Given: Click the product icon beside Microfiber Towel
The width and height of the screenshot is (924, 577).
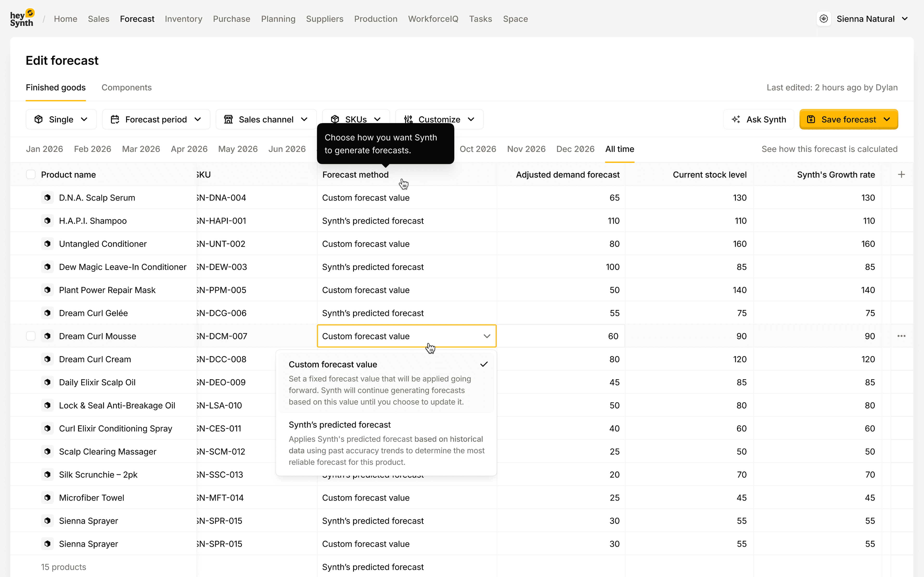Looking at the screenshot, I should tap(47, 498).
